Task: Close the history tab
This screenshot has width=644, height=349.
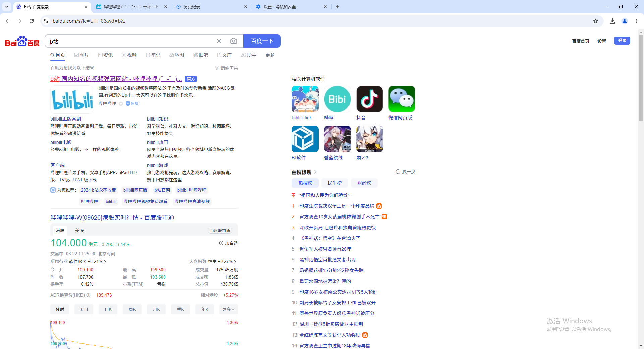Action: 246,7
